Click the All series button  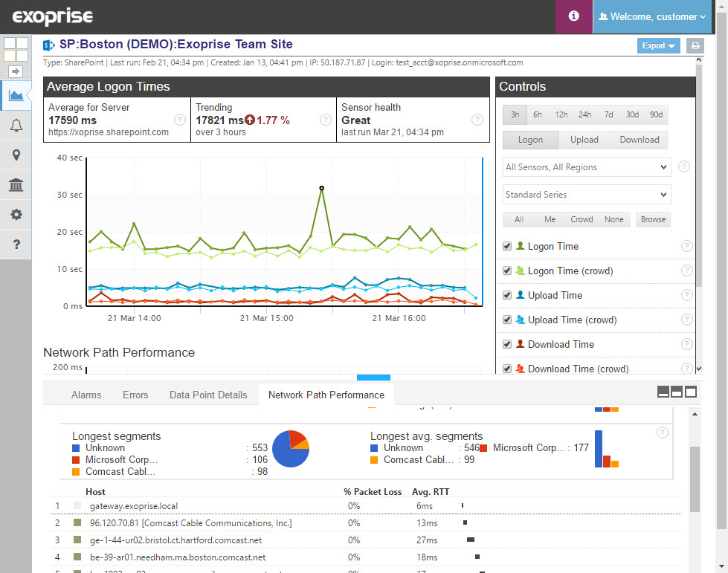click(519, 219)
